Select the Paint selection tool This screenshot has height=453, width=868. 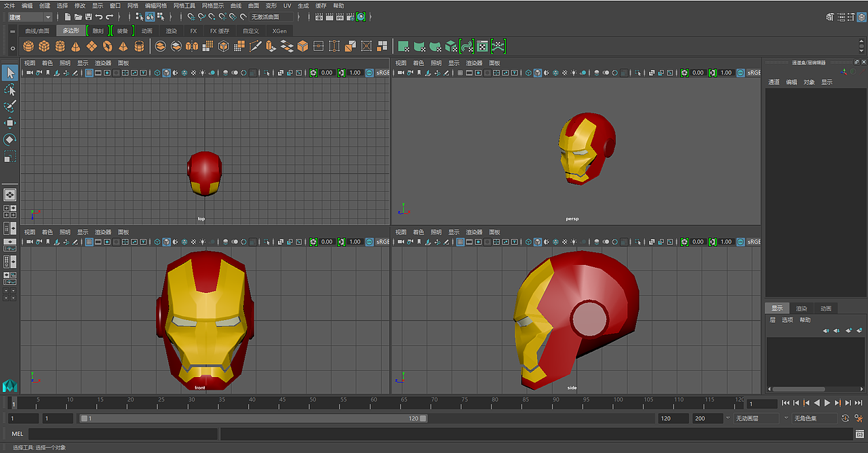[x=10, y=106]
